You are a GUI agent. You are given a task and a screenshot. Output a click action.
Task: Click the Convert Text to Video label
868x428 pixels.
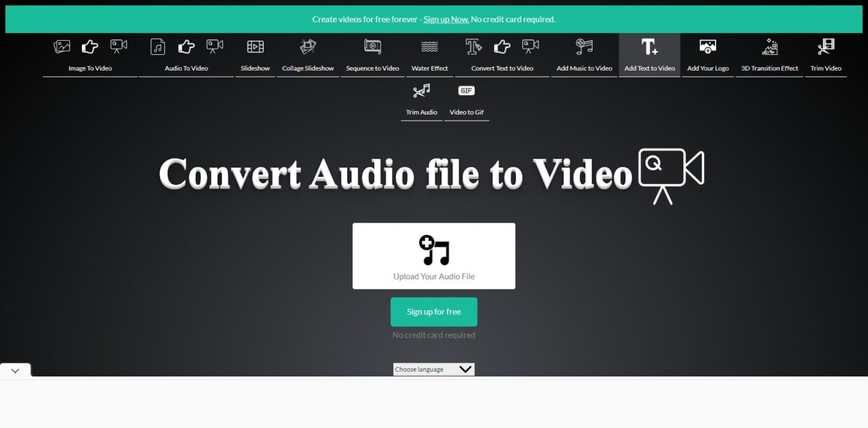pyautogui.click(x=502, y=69)
